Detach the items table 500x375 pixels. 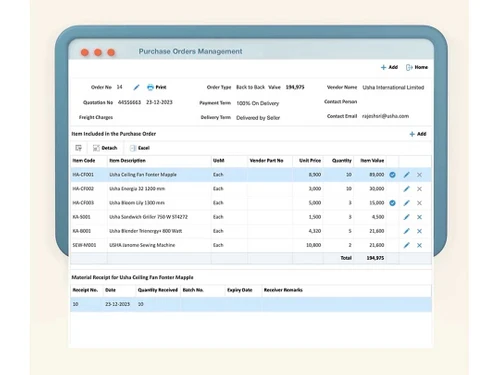(x=105, y=148)
